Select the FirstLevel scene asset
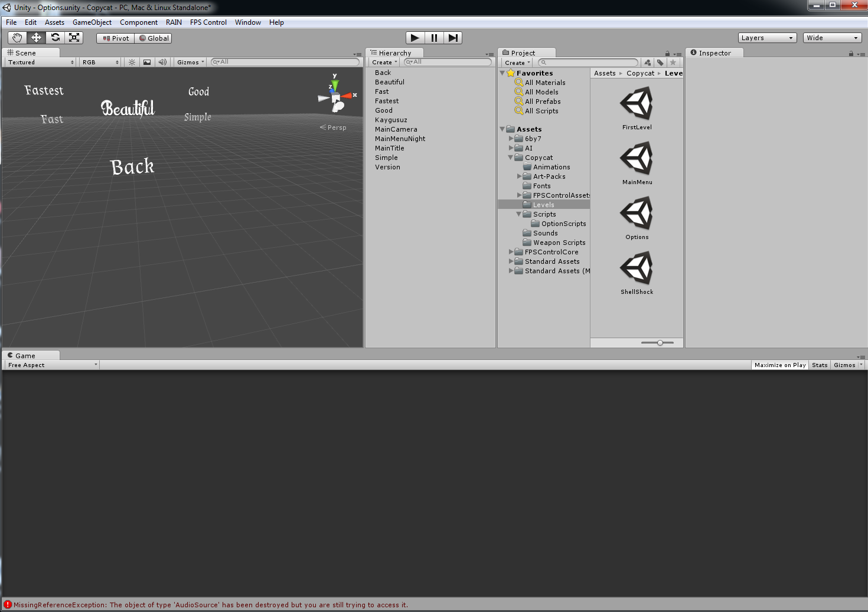The width and height of the screenshot is (868, 612). coord(637,109)
